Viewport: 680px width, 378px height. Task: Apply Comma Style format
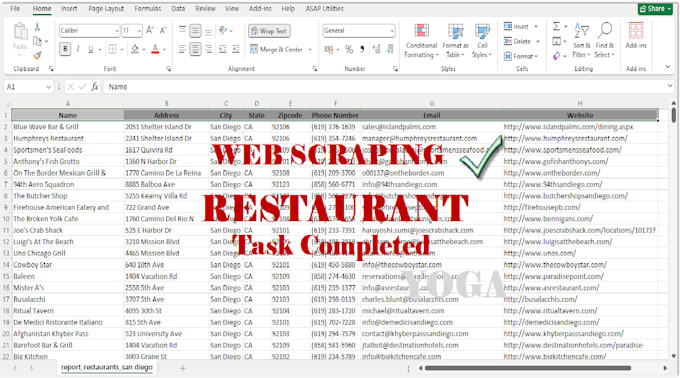click(362, 49)
